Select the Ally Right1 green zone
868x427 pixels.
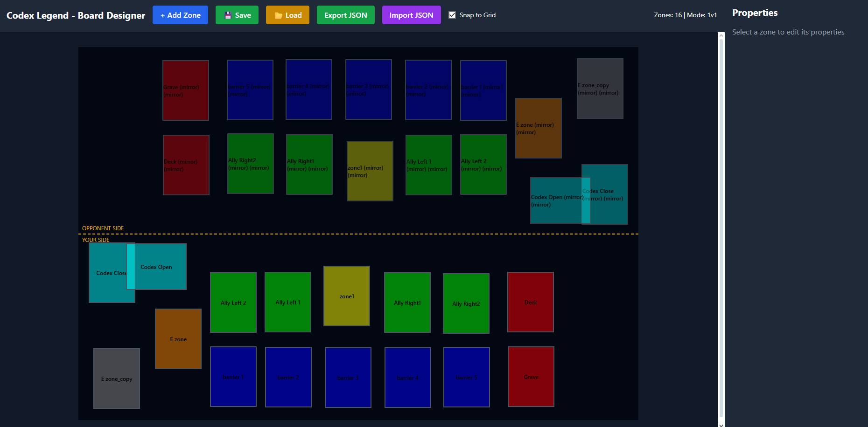click(407, 303)
